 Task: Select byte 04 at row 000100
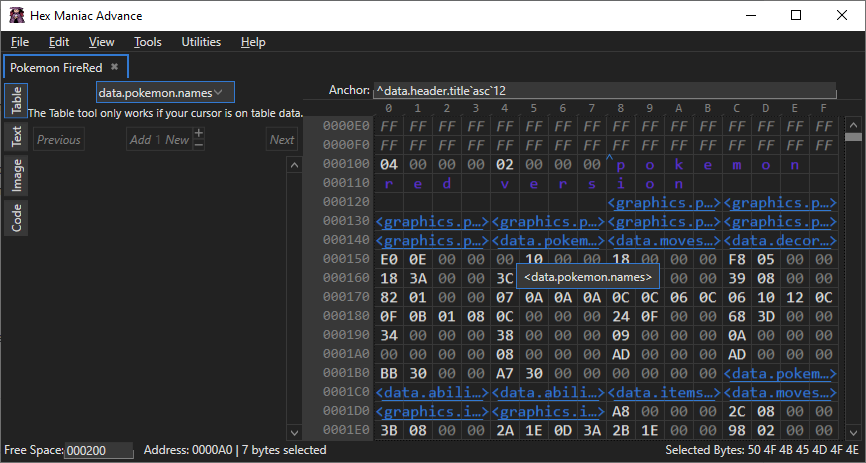coord(389,165)
